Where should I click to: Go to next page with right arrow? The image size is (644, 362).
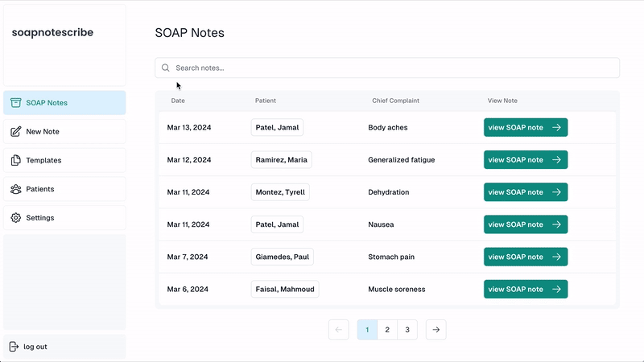click(x=436, y=330)
